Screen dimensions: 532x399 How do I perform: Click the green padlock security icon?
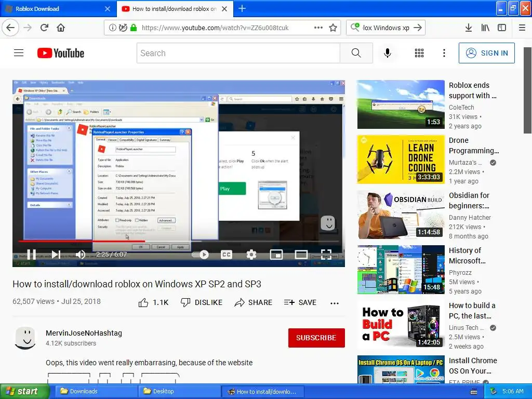tap(134, 28)
